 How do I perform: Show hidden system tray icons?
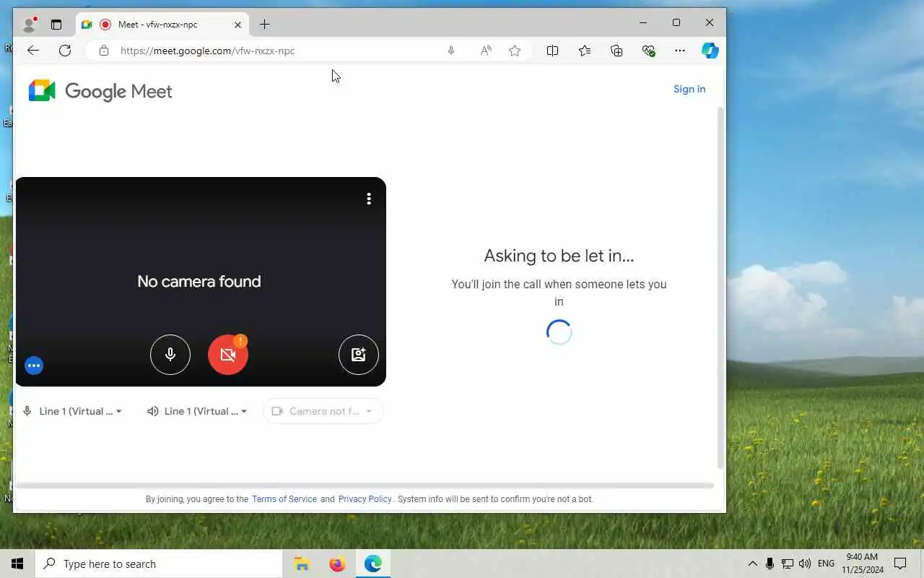click(753, 564)
